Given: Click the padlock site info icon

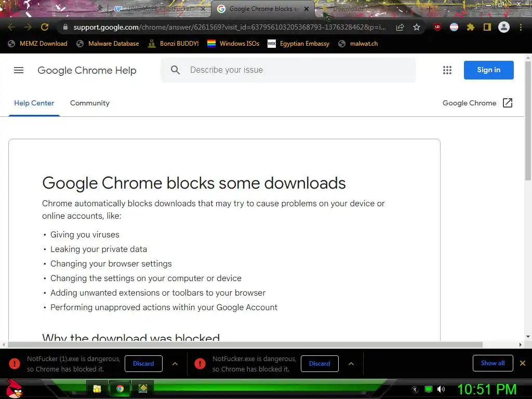Looking at the screenshot, I should [65, 27].
